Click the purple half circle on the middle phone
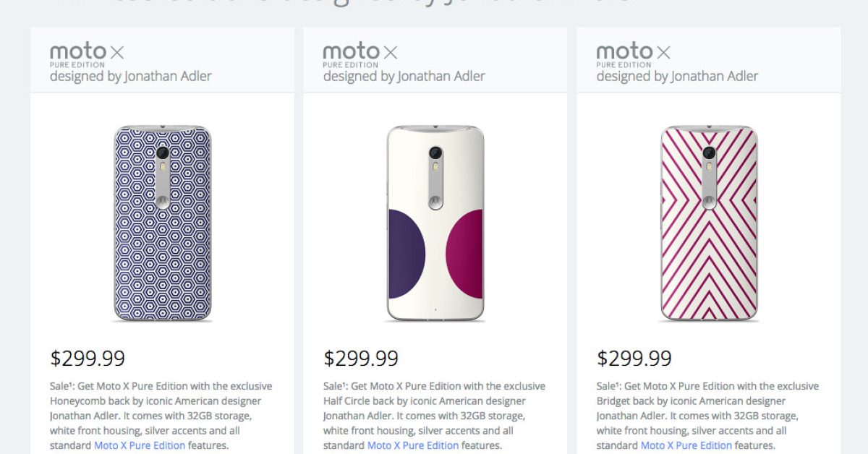868x454 pixels. (405, 254)
